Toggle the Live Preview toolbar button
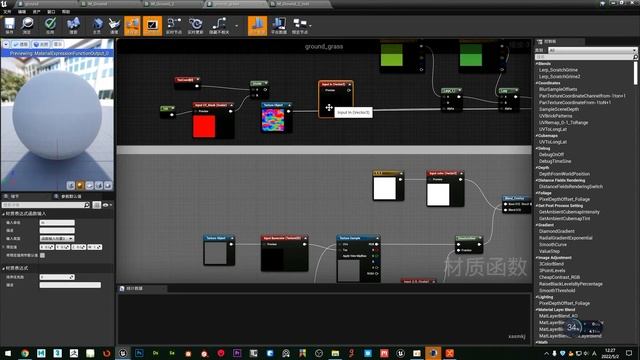Viewport: 640px width, 360px height. click(x=152, y=26)
